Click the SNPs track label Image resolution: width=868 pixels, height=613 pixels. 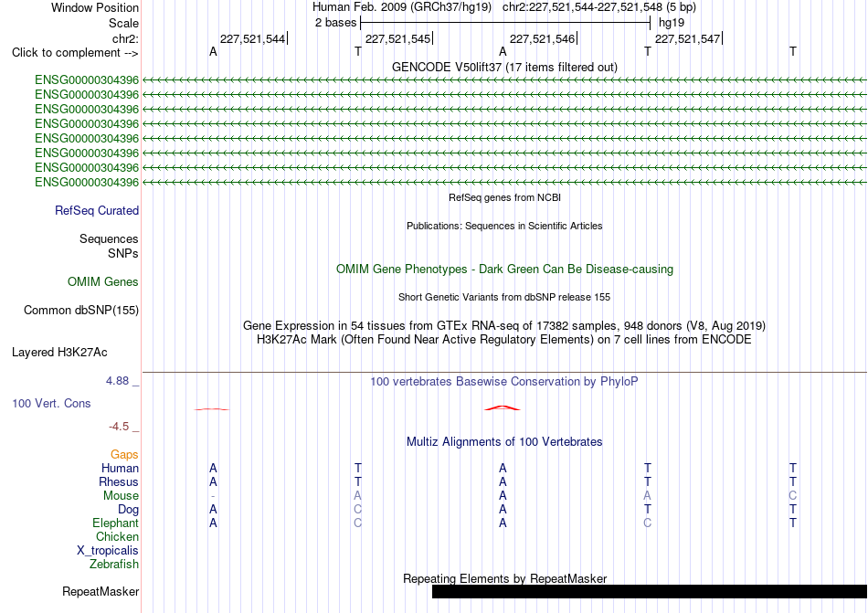click(123, 253)
